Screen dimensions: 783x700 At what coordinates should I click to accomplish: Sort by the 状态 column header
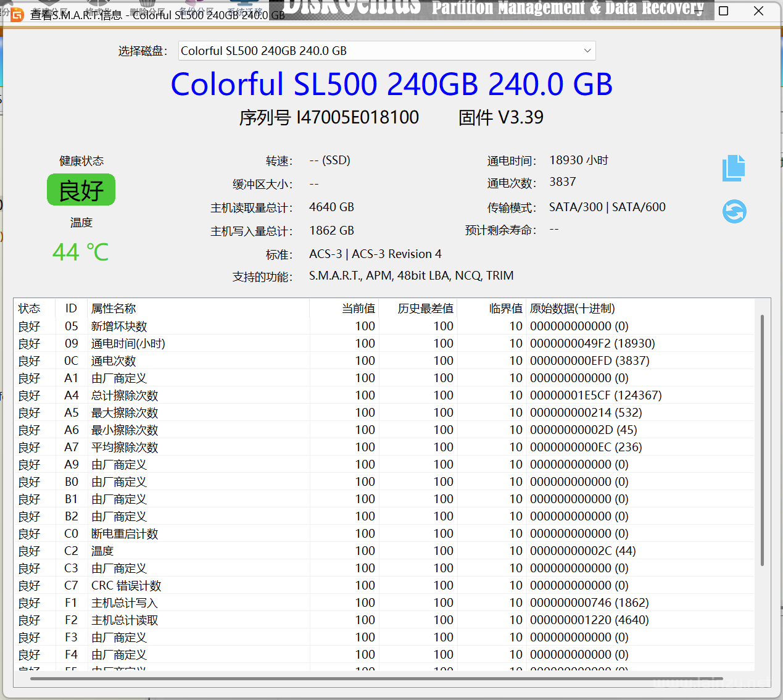30,309
